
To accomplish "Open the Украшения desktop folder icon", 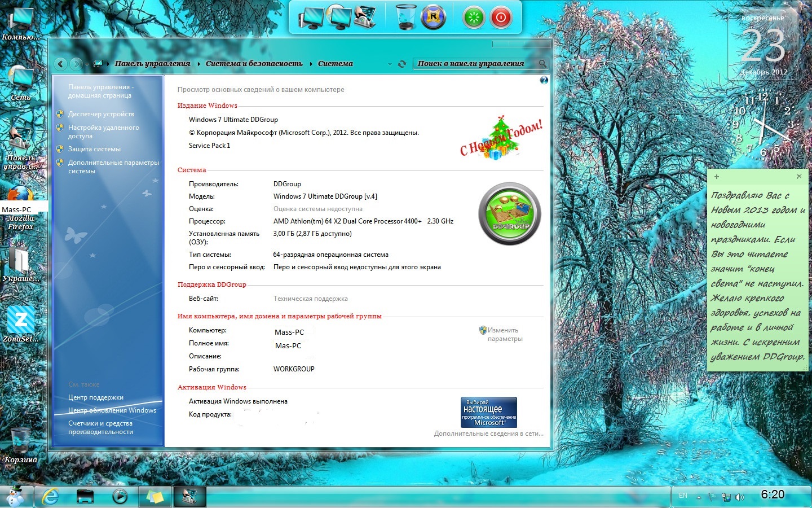I will [x=21, y=262].
